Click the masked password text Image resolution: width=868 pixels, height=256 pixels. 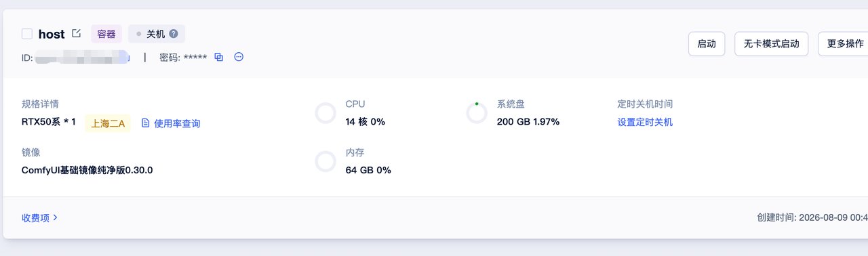click(195, 58)
